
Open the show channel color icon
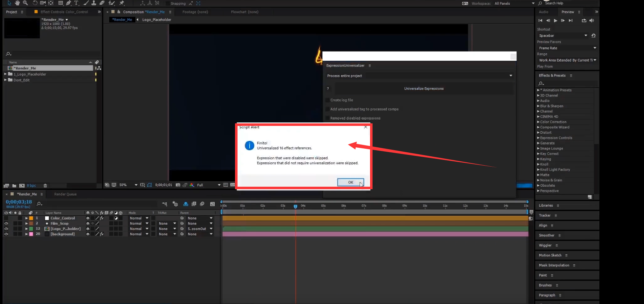192,185
